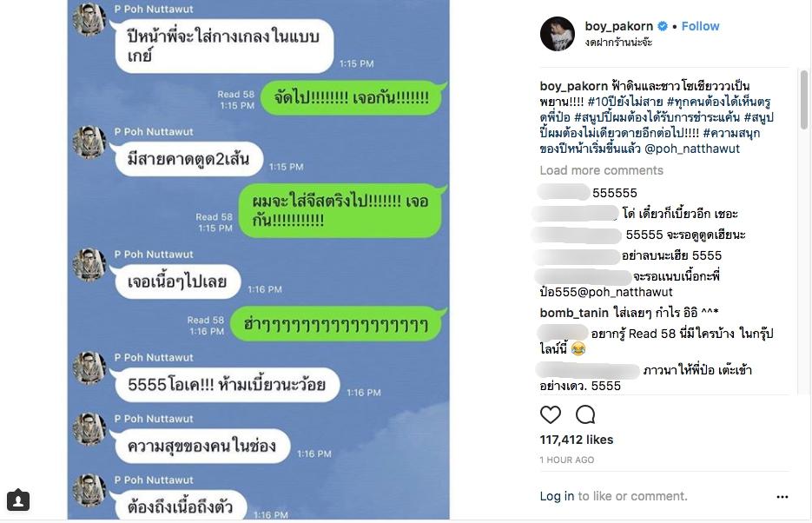Click the tagged people icon on photo

(18, 500)
